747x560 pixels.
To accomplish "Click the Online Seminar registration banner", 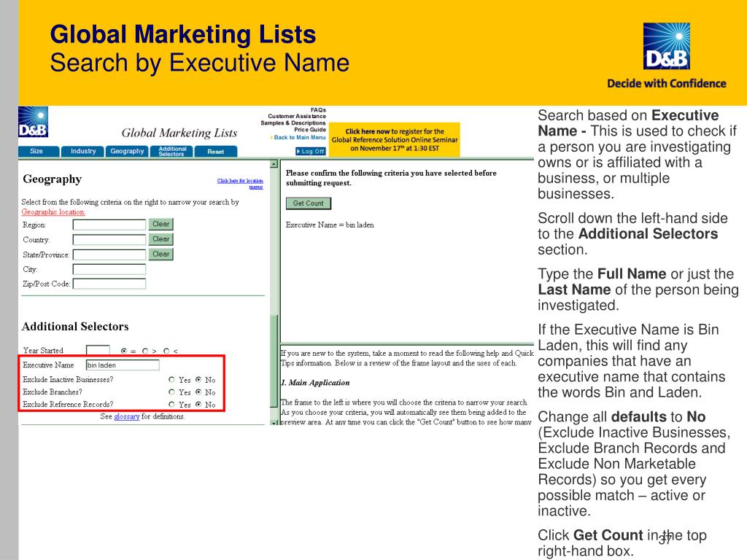I will 395,139.
